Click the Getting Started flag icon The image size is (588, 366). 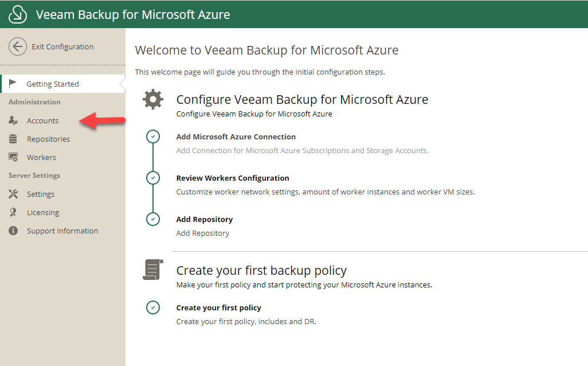pyautogui.click(x=13, y=83)
